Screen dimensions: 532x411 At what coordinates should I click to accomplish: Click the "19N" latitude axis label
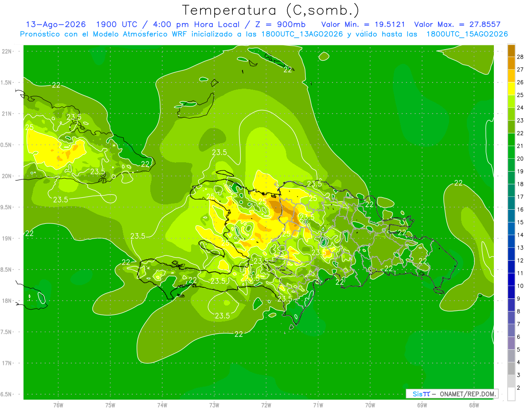click(7, 239)
